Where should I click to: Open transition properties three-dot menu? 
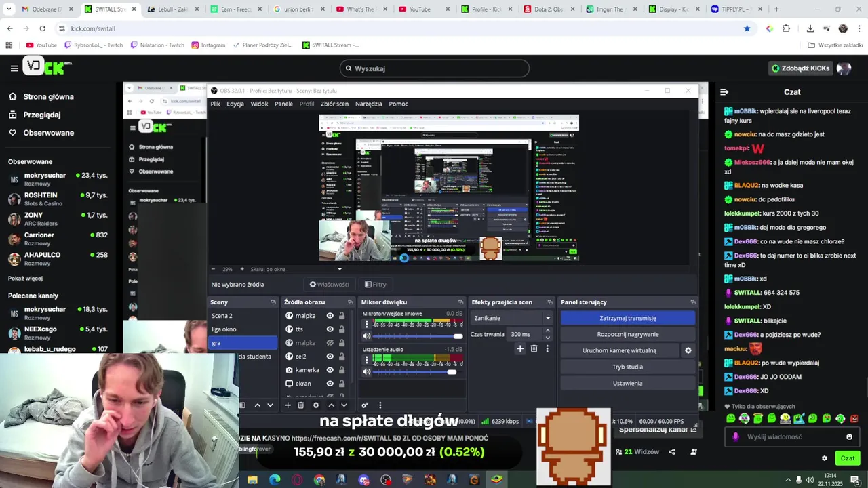547,349
